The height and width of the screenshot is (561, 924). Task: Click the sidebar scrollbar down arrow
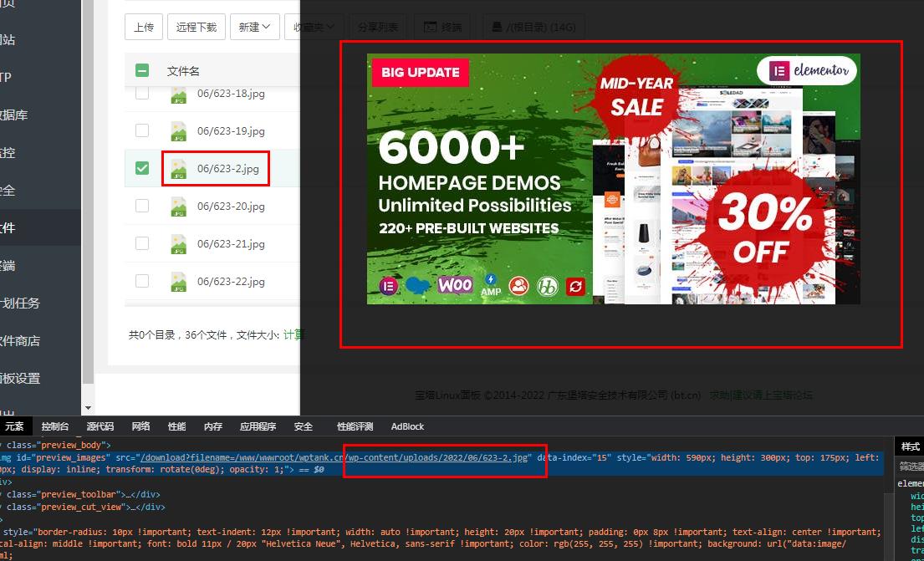point(89,408)
